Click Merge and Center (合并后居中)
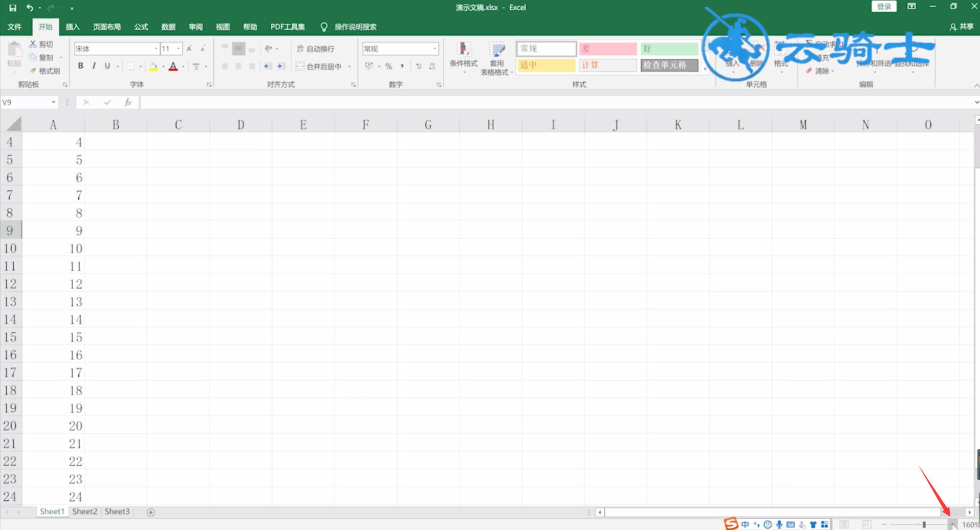 tap(318, 67)
